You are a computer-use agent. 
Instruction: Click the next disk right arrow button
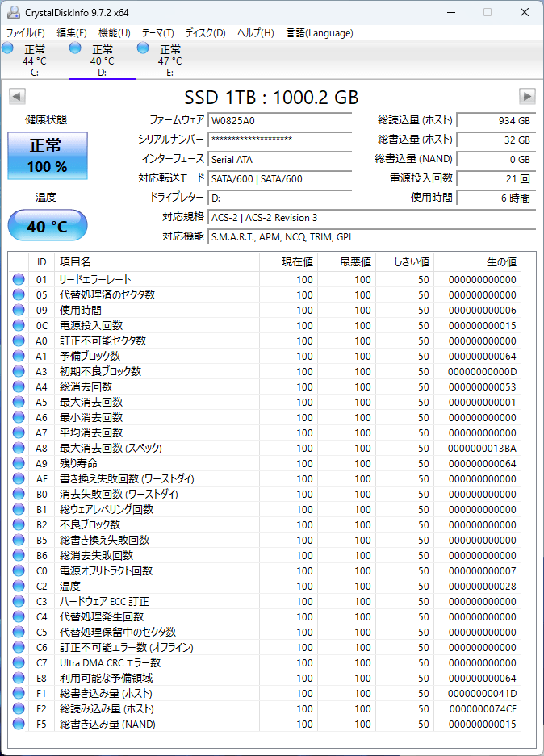click(x=527, y=97)
